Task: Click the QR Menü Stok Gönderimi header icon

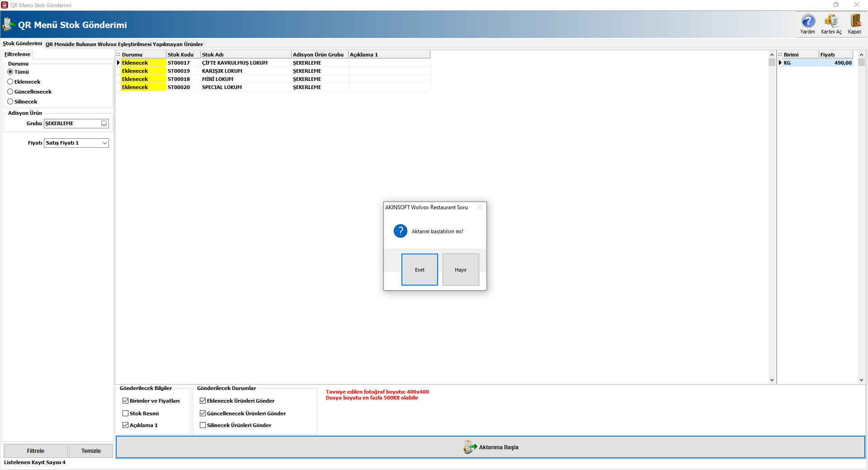Action: [8, 24]
